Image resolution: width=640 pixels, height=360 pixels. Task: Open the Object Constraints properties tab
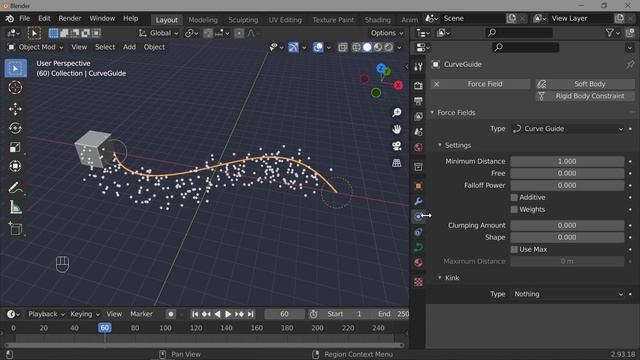click(418, 232)
